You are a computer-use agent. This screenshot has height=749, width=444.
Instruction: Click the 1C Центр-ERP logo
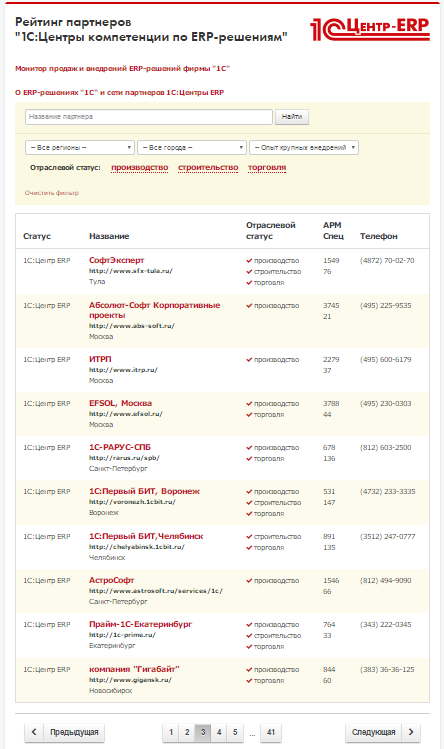pyautogui.click(x=369, y=29)
